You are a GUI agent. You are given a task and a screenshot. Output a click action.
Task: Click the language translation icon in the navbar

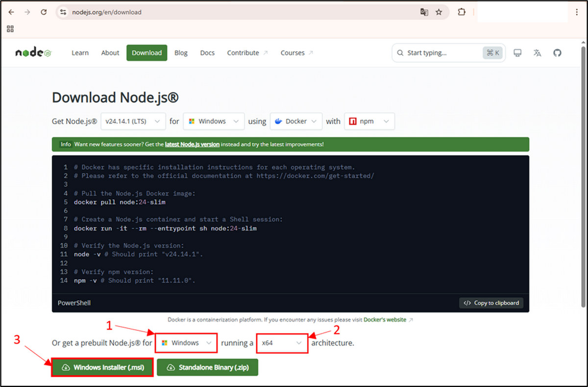pyautogui.click(x=537, y=52)
